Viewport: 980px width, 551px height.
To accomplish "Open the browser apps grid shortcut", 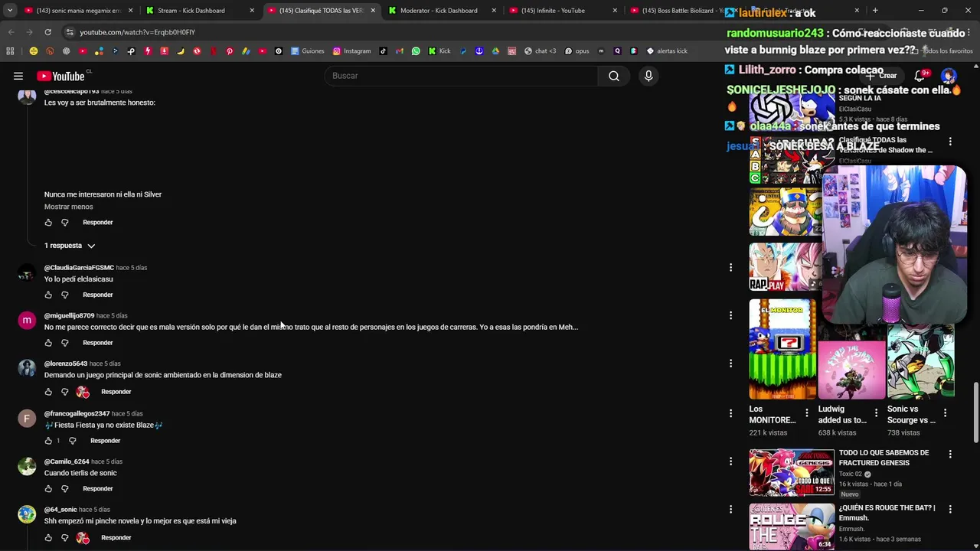I will coord(10,51).
